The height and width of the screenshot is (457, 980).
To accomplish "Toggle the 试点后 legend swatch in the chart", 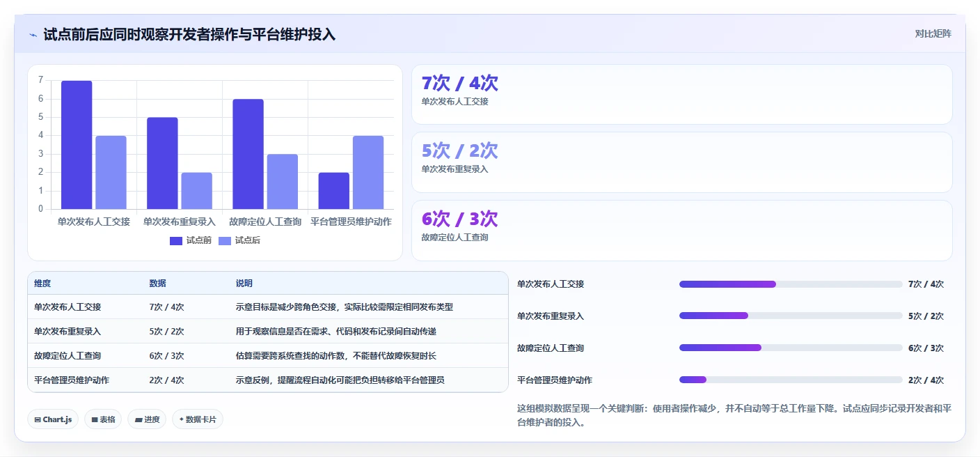I will 225,240.
